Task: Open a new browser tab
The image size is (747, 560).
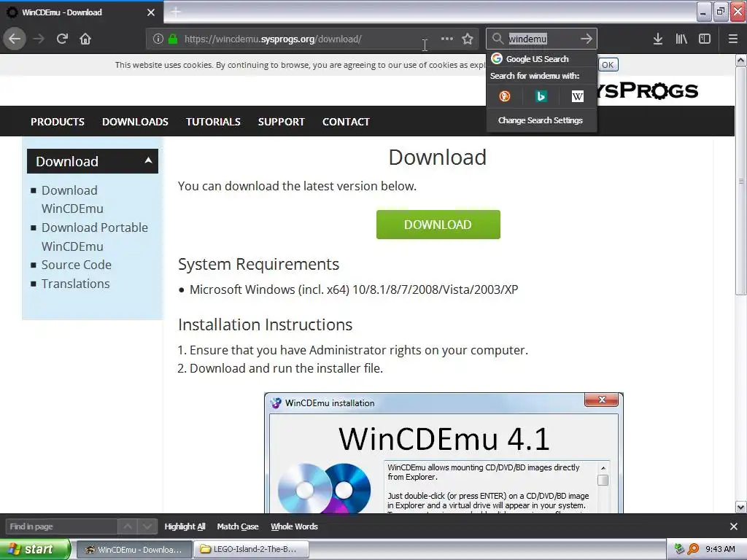Action: [x=176, y=12]
